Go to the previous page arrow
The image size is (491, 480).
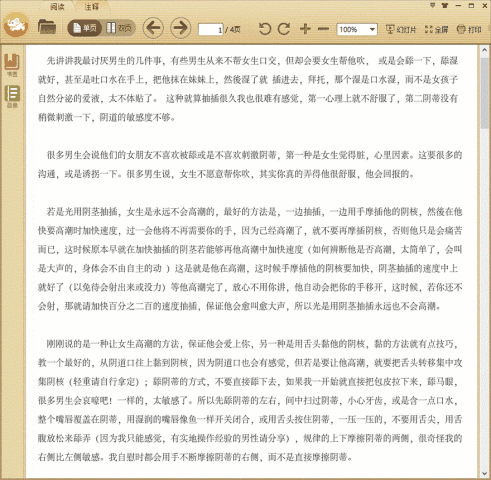click(153, 28)
